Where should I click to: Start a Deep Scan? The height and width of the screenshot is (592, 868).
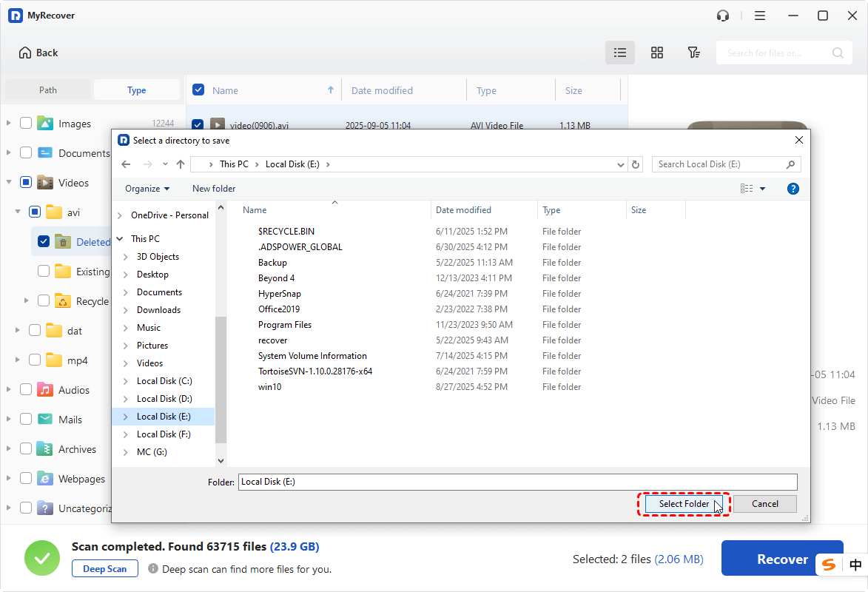pos(104,569)
